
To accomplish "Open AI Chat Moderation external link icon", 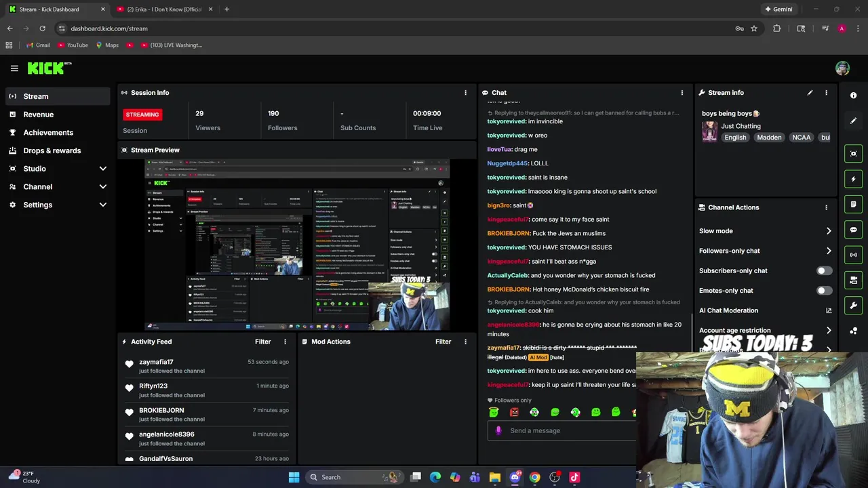I will click(x=829, y=310).
